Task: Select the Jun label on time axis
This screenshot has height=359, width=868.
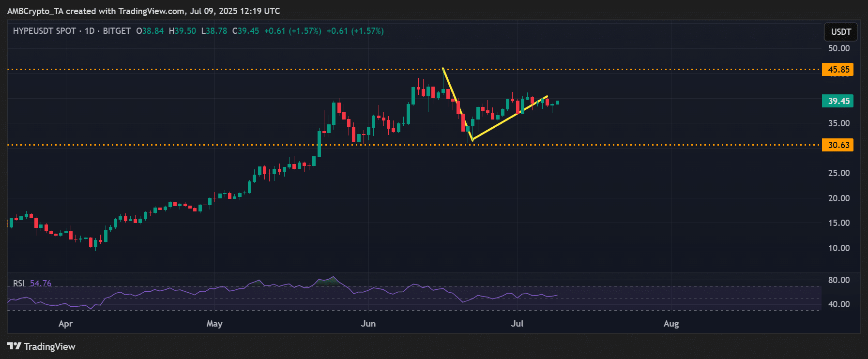Action: point(368,324)
